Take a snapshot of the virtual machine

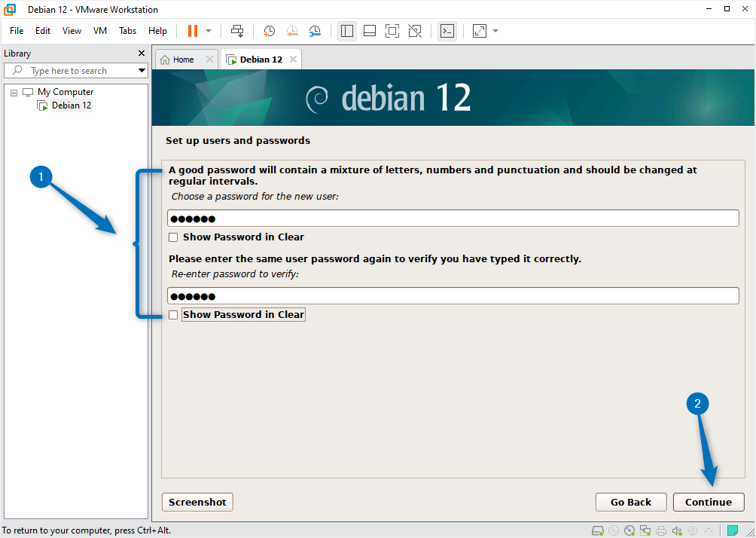pos(269,31)
